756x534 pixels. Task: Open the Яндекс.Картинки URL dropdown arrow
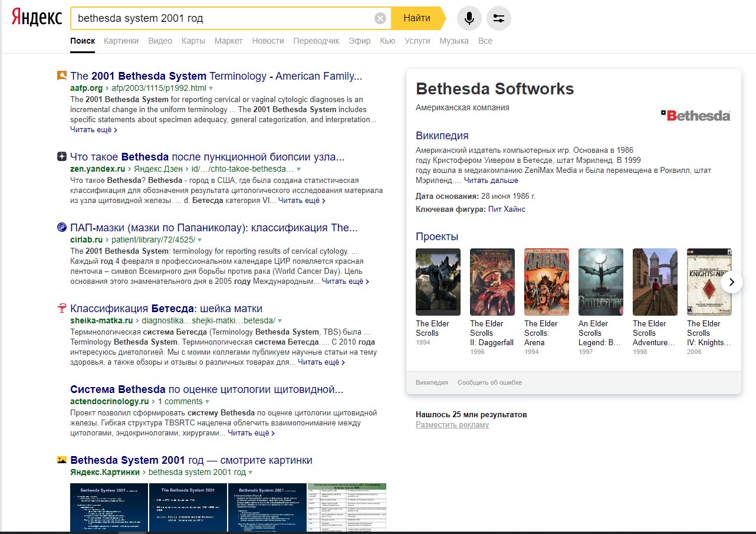250,473
